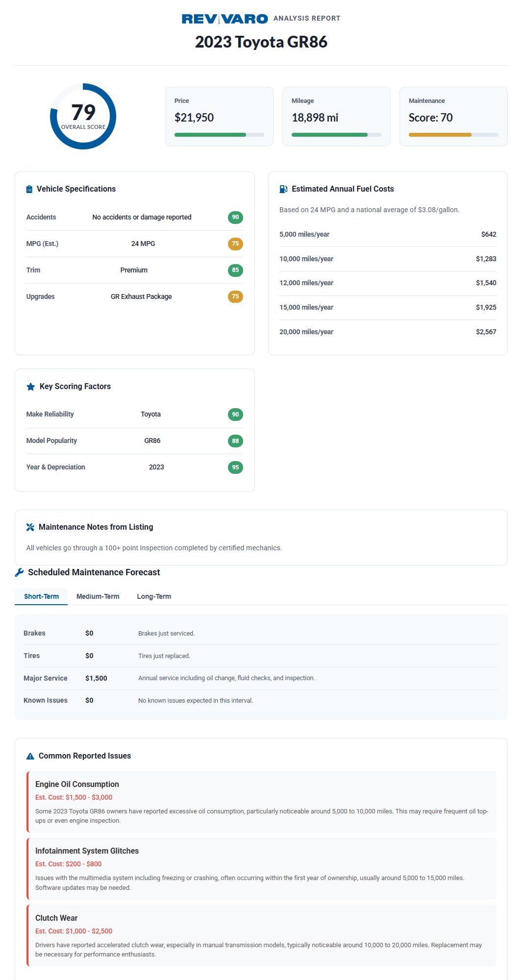Click the Price card showing $21,950
Image resolution: width=522 pixels, height=980 pixels.
pyautogui.click(x=219, y=117)
